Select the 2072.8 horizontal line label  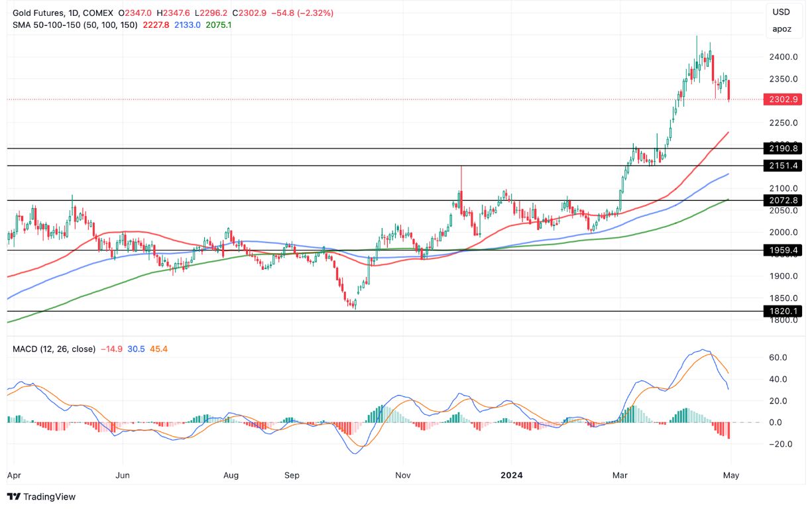point(782,200)
